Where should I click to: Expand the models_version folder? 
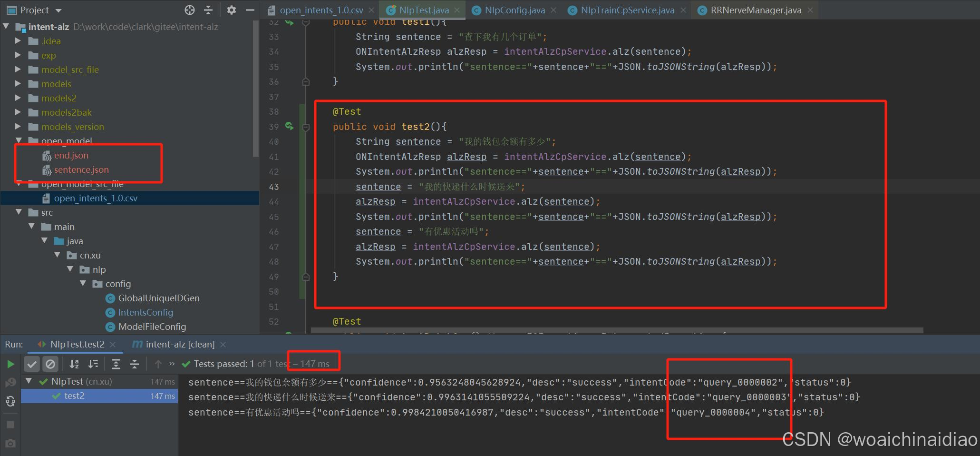coord(18,127)
